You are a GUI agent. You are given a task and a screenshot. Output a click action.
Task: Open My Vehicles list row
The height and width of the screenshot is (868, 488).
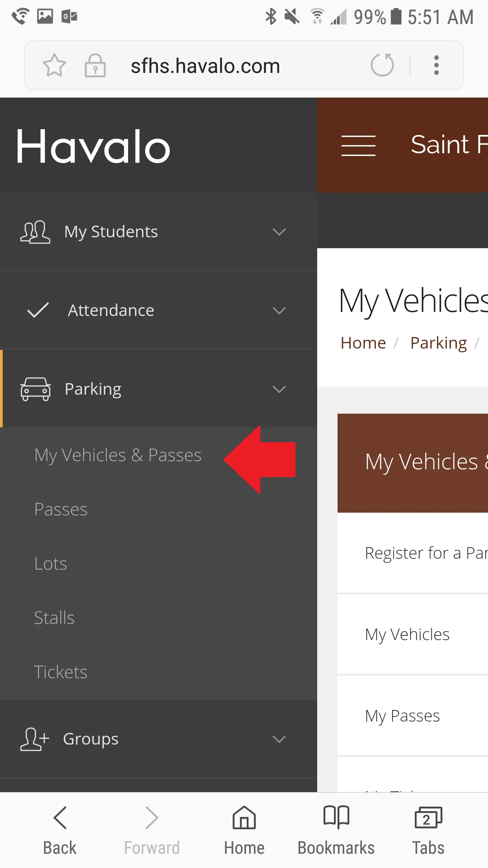413,635
